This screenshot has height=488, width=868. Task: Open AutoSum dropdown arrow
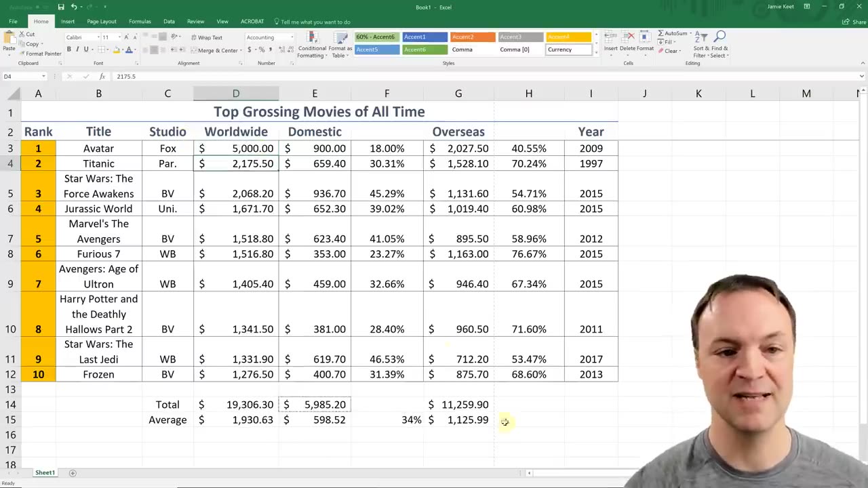[x=690, y=33]
